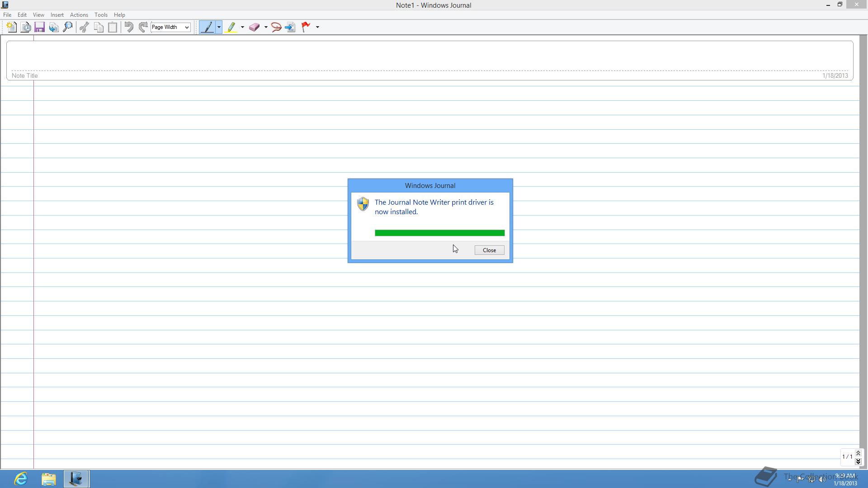Click the red Flag tool

point(306,27)
